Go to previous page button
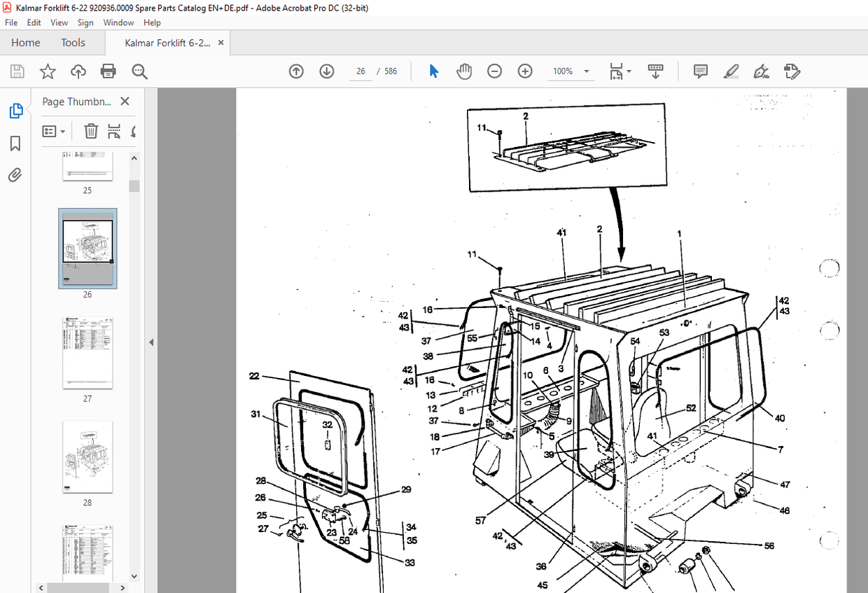868x593 pixels. 296,71
